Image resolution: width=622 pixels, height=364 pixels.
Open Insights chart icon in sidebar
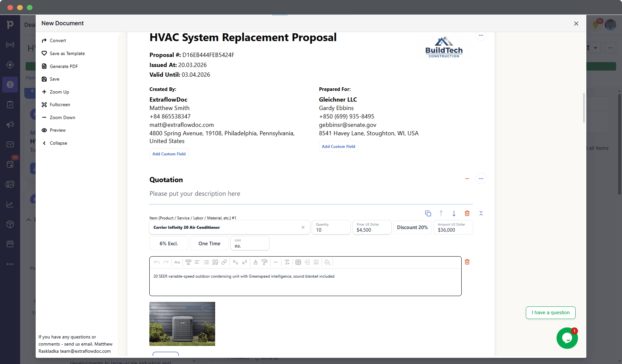pyautogui.click(x=10, y=204)
